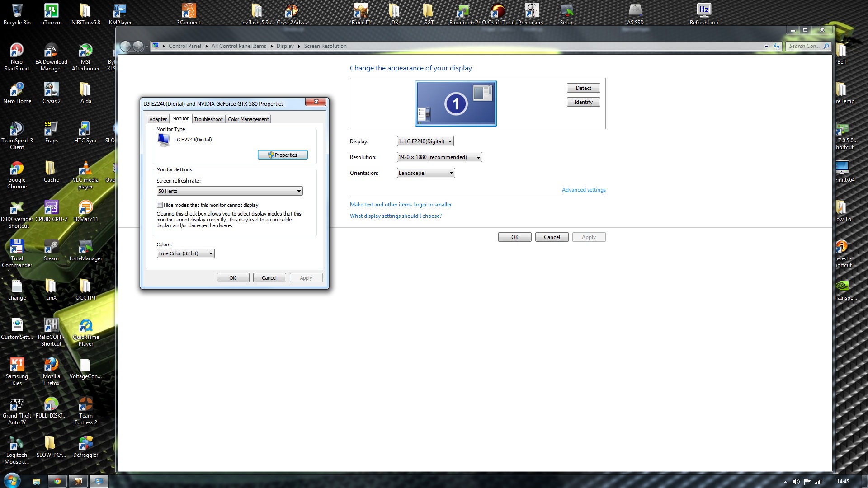Screen dimensions: 868x488
Task: Switch to the Adapter tab
Action: 158,119
